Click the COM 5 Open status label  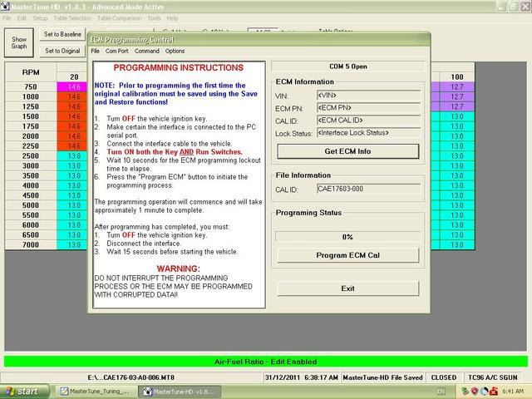pos(348,66)
